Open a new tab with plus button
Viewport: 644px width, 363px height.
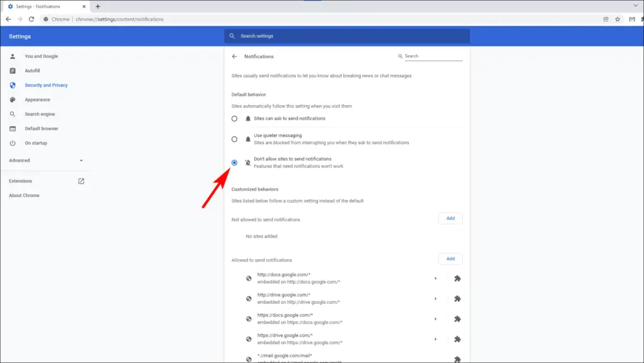pyautogui.click(x=97, y=6)
